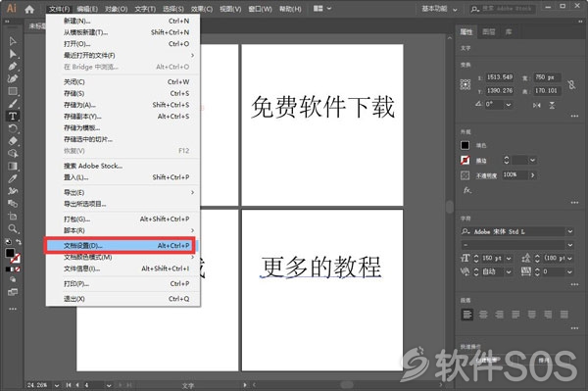
Task: Go to the Home screen icon
Action: click(x=29, y=9)
